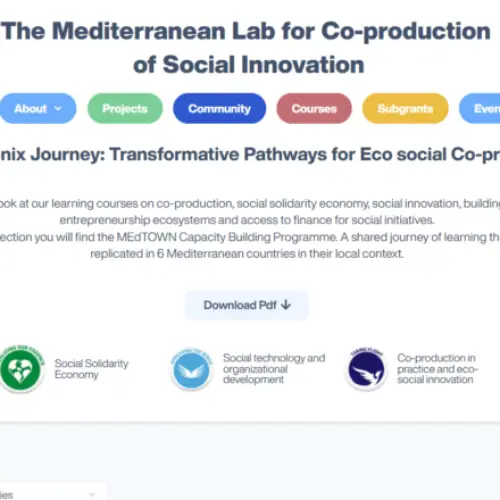Open the Subgrants navigation pill
The width and height of the screenshot is (500, 500).
click(x=405, y=109)
